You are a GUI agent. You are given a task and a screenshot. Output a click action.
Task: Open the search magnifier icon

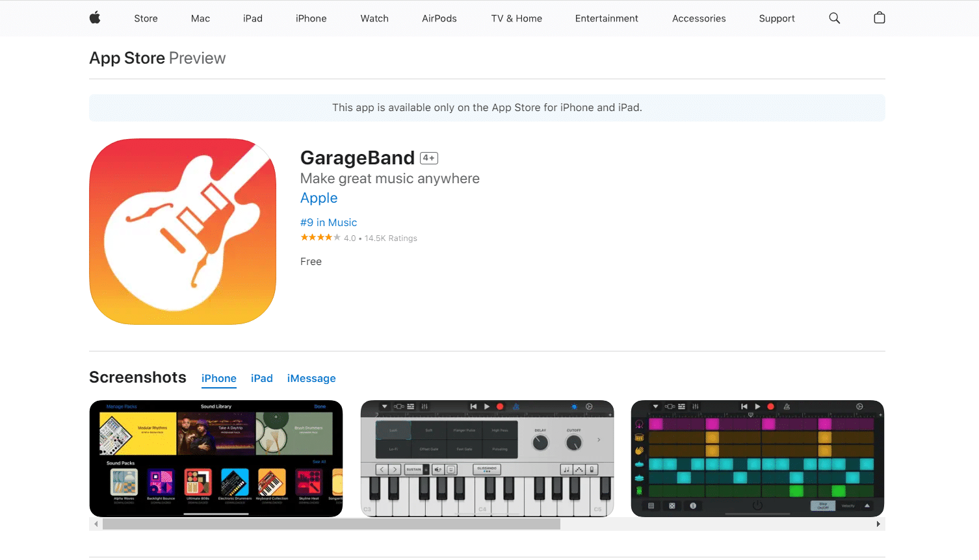pos(835,18)
